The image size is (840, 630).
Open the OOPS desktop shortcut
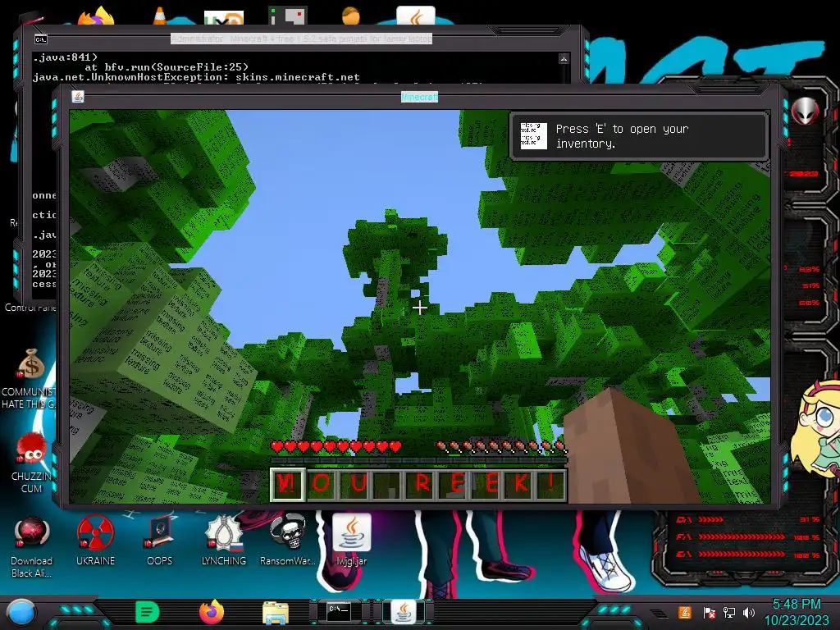click(x=160, y=541)
